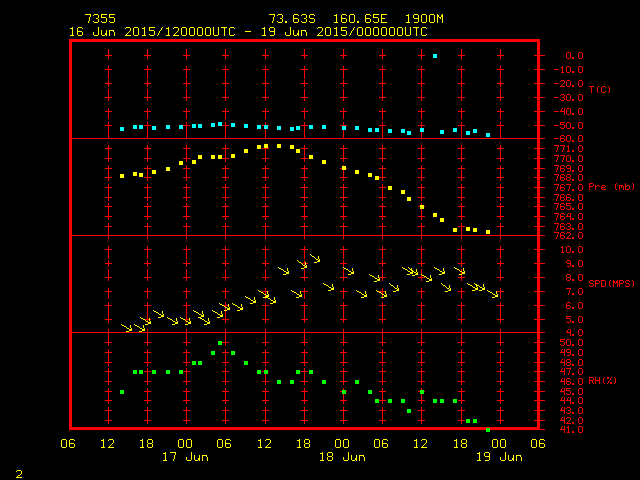Select the latitude text 73.63S
Image resolution: width=640 pixels, height=480 pixels.
coord(292,19)
